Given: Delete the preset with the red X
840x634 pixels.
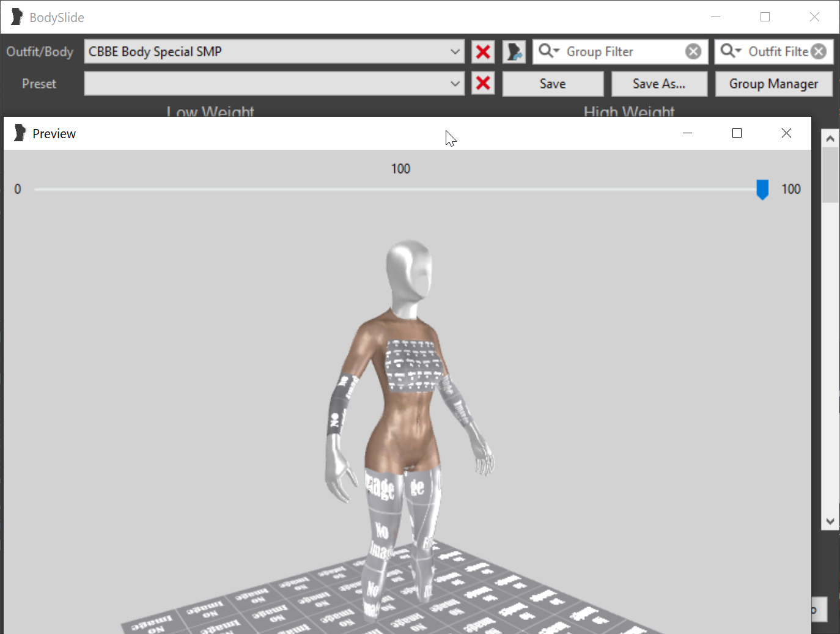Looking at the screenshot, I should (x=483, y=84).
